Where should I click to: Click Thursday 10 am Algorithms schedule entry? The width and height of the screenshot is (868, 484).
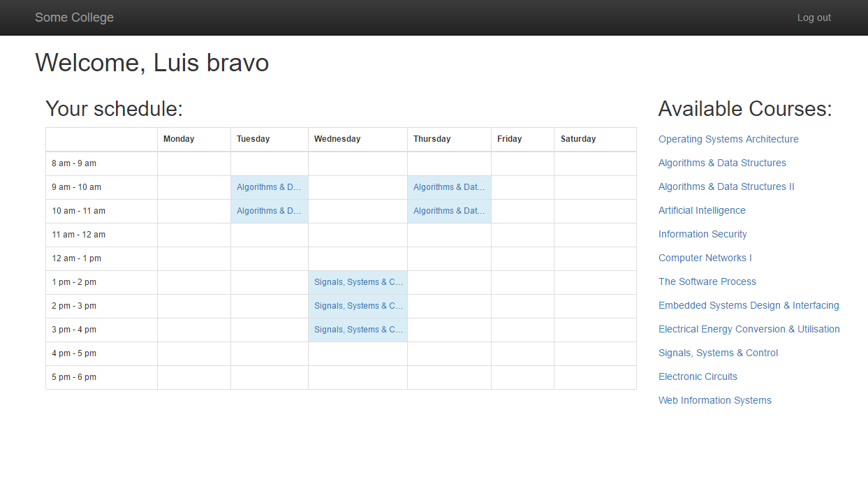pos(449,211)
